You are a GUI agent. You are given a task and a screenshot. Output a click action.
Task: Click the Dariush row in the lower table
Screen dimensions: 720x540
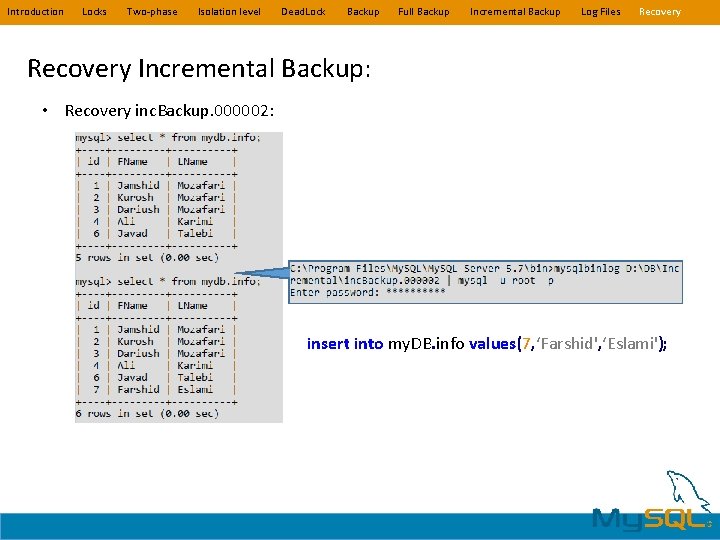tap(156, 354)
